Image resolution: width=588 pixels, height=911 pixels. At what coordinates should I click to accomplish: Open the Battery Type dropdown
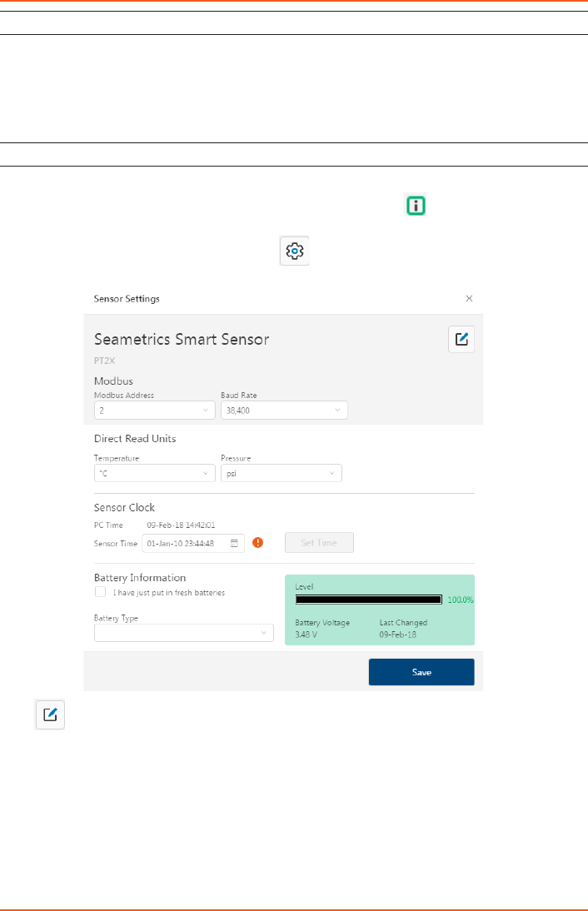coord(183,633)
